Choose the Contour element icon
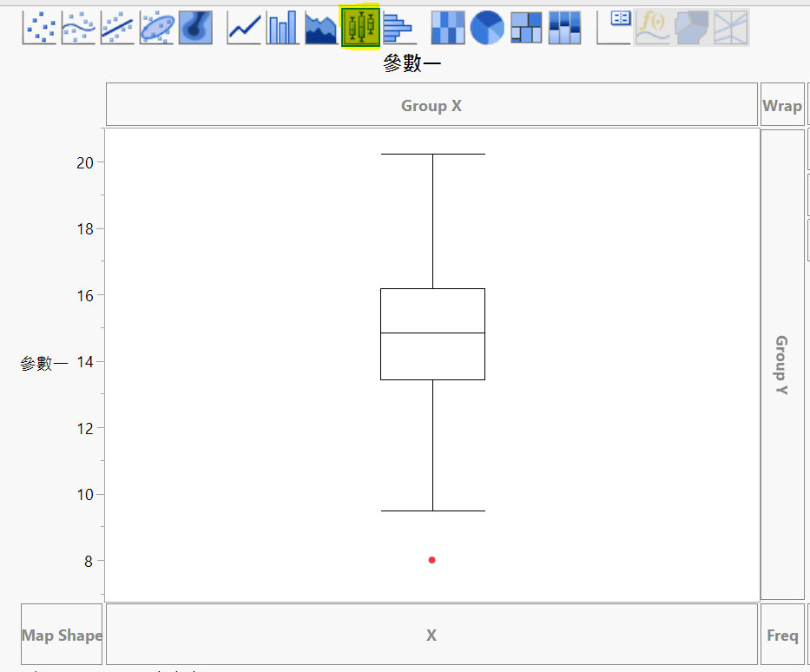 (196, 28)
